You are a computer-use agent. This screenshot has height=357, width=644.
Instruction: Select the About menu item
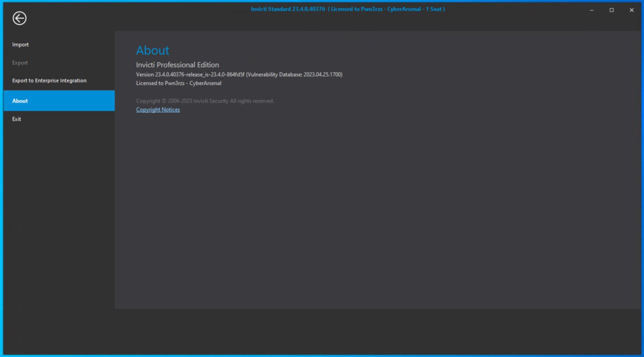(x=59, y=101)
